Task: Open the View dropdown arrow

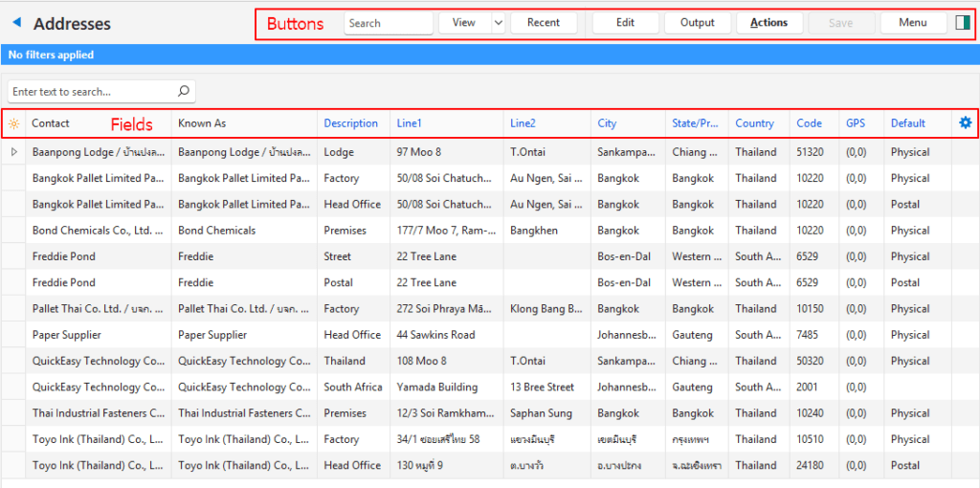Action: [498, 23]
